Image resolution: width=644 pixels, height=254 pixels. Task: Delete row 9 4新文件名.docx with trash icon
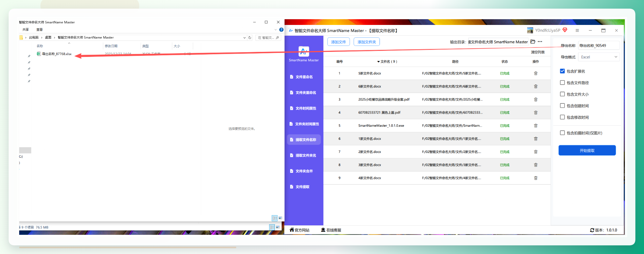[536, 178]
